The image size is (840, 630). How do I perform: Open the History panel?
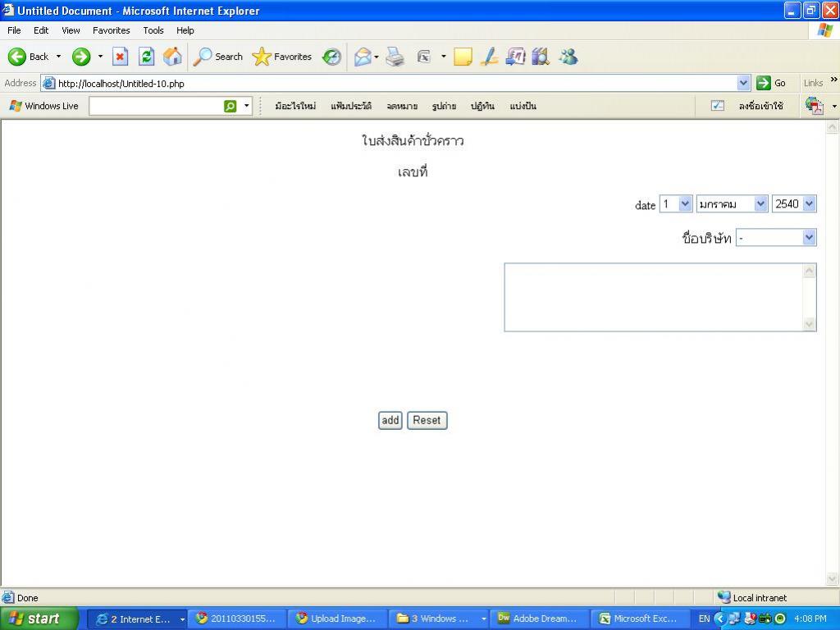click(331, 57)
